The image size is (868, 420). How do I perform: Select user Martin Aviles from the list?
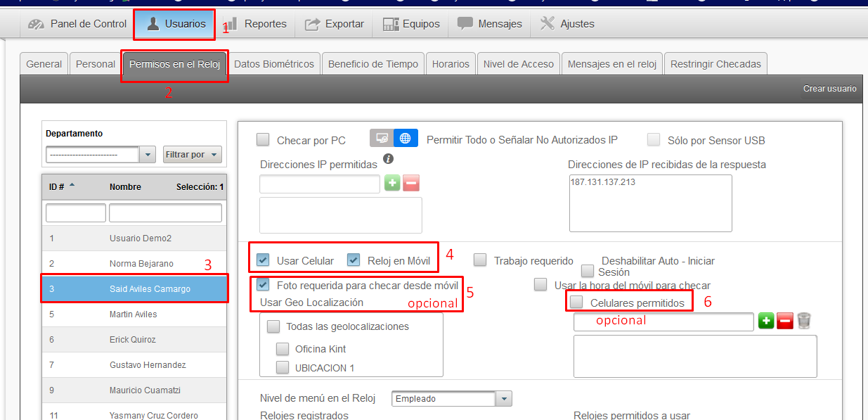(x=134, y=314)
